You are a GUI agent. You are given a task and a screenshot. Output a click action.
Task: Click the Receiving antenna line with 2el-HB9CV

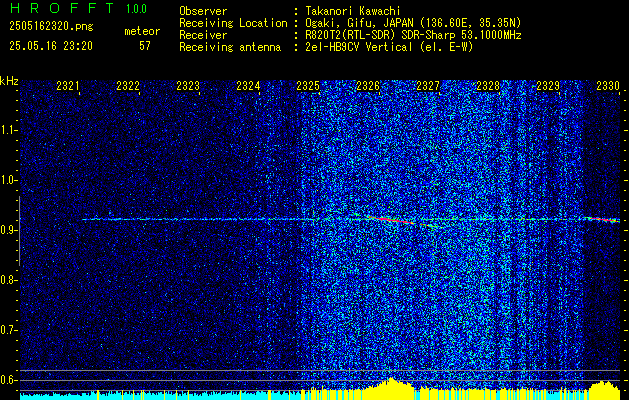(326, 47)
